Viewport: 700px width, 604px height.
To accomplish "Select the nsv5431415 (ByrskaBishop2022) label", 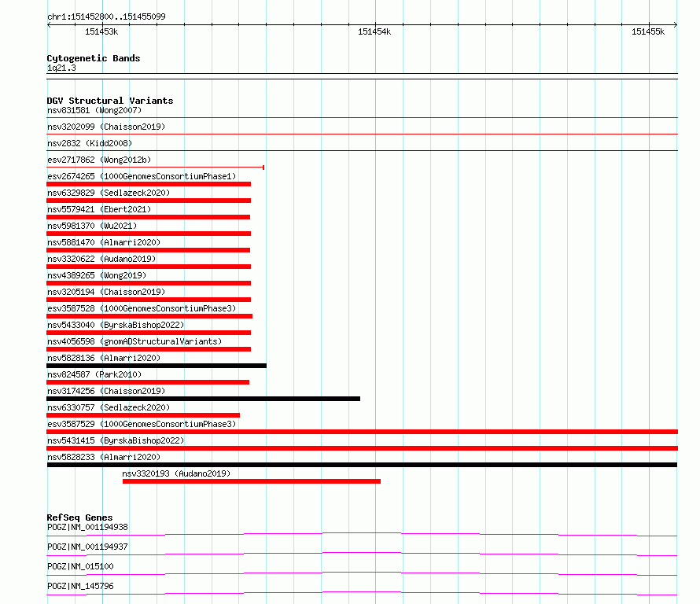I will pos(116,440).
